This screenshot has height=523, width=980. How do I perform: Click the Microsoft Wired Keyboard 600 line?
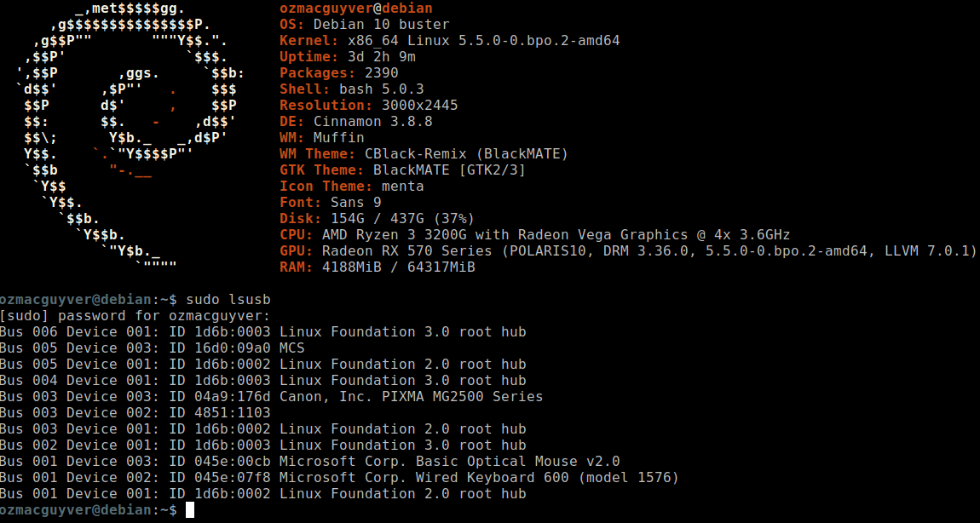pyautogui.click(x=339, y=477)
